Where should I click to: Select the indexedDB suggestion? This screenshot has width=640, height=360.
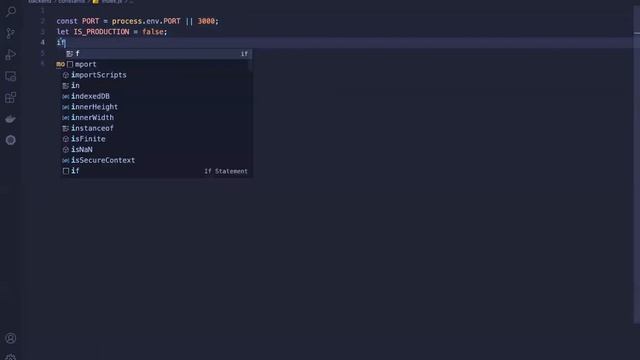(156, 96)
